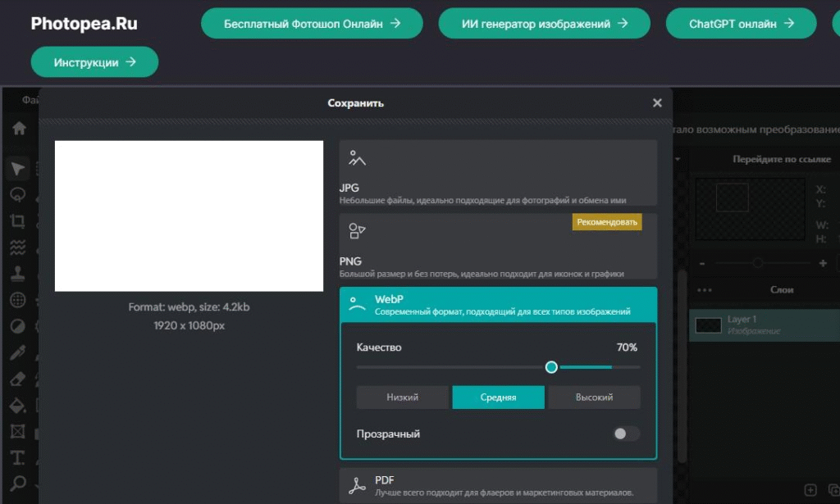
Task: Click the Качество slider handle
Action: pyautogui.click(x=551, y=367)
